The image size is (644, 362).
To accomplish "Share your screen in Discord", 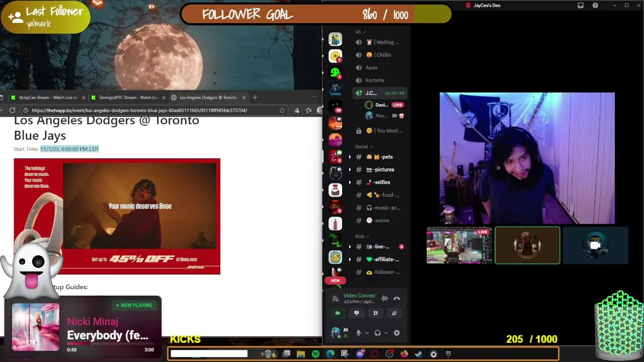I will [357, 313].
